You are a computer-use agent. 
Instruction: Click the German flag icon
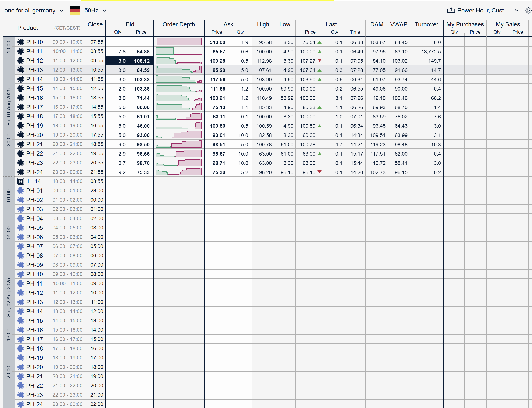click(x=75, y=10)
